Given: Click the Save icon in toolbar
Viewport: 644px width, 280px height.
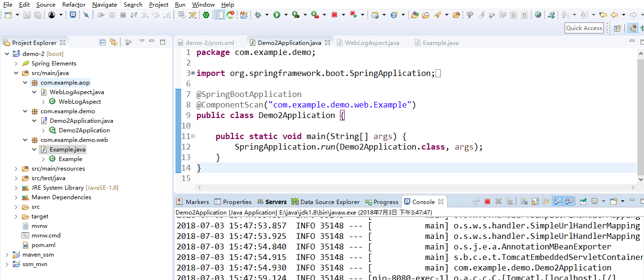Looking at the screenshot, I should point(27,15).
